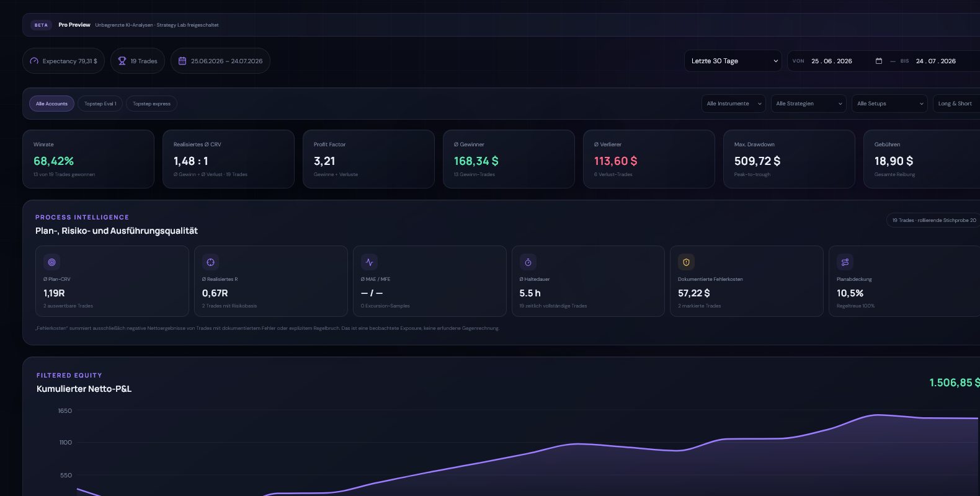
Task: Click the Profit Factor value 3,21
Action: 324,161
